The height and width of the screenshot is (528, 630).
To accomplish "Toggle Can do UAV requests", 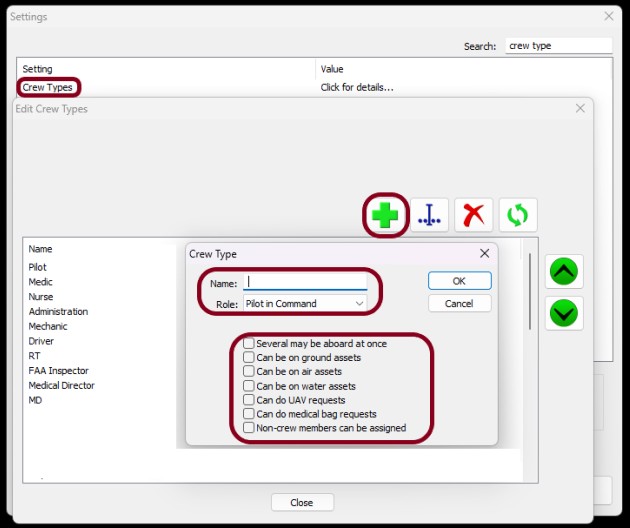I will point(249,400).
